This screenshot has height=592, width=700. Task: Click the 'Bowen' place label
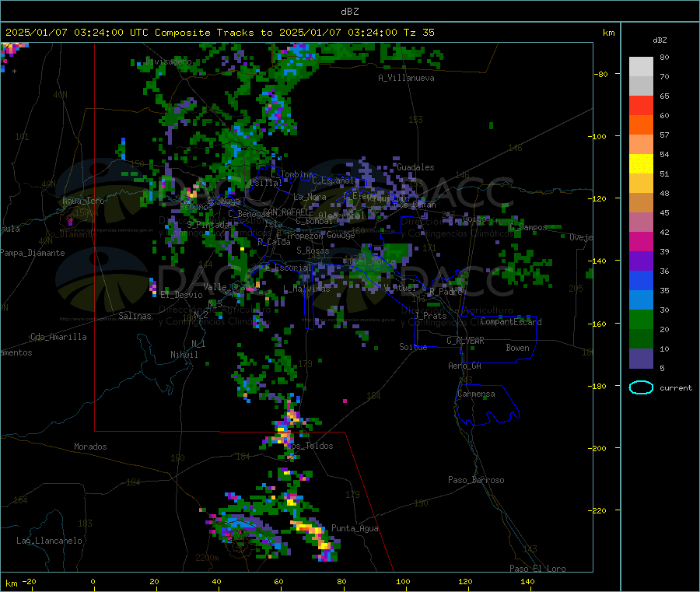coord(517,348)
